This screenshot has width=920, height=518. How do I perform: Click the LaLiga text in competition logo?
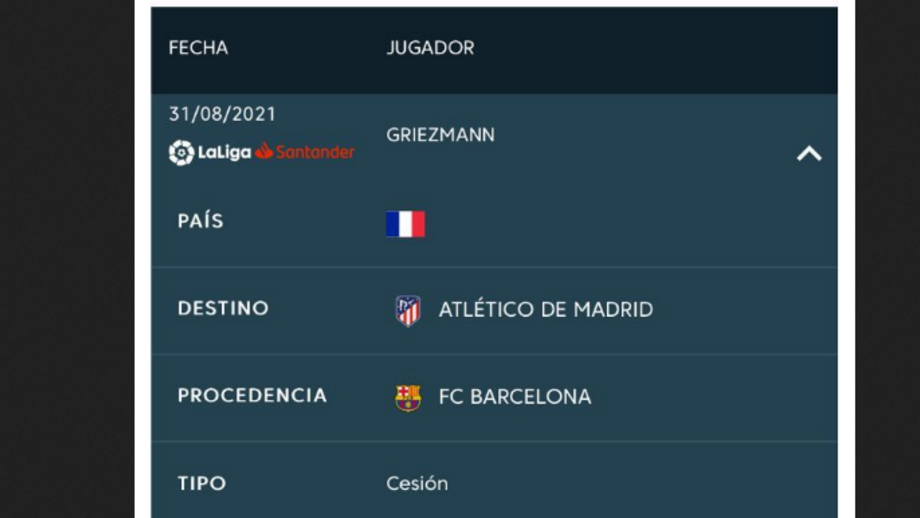[x=224, y=153]
